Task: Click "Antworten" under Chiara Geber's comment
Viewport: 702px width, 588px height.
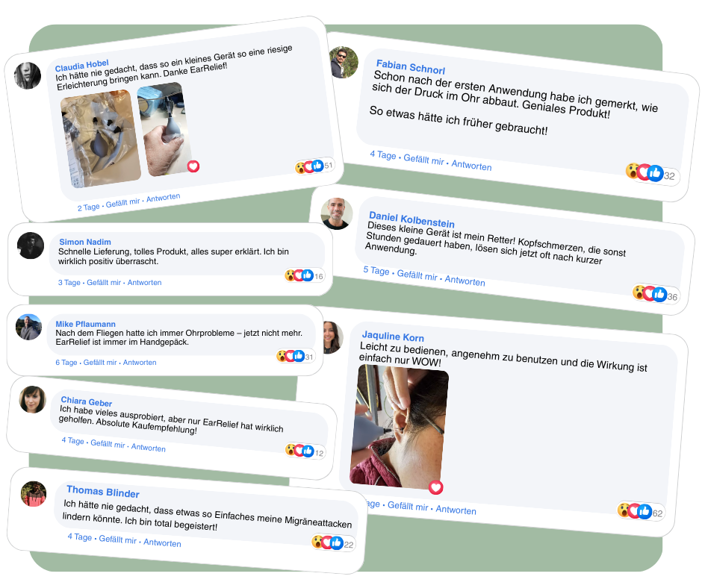Action: (x=148, y=448)
